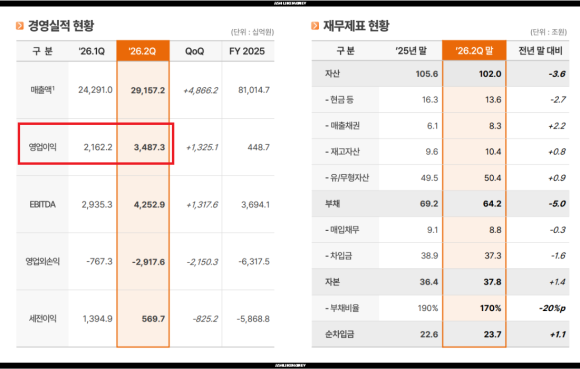Select the '25년 말 column header
The width and height of the screenshot is (580, 369).
point(411,51)
